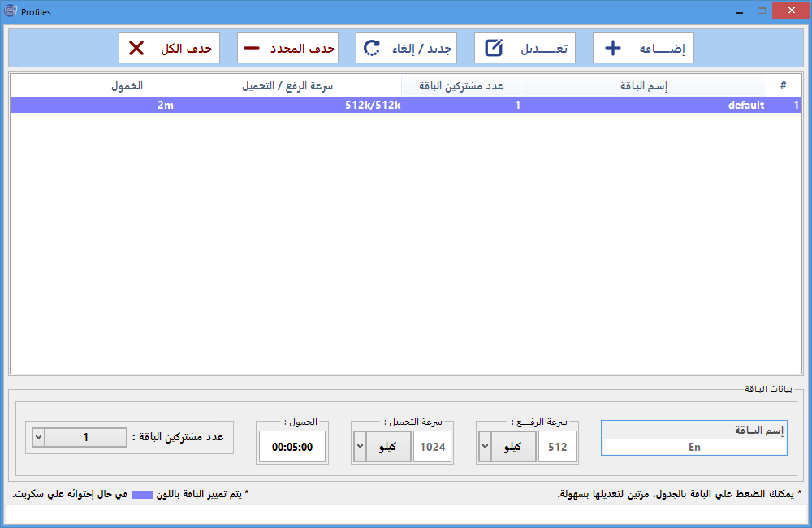Sort by the إسم الباقة column header
The width and height of the screenshot is (812, 528).
pos(642,86)
